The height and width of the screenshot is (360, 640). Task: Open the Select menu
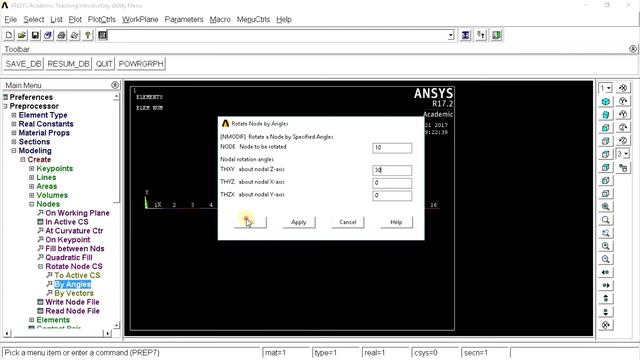tap(34, 19)
